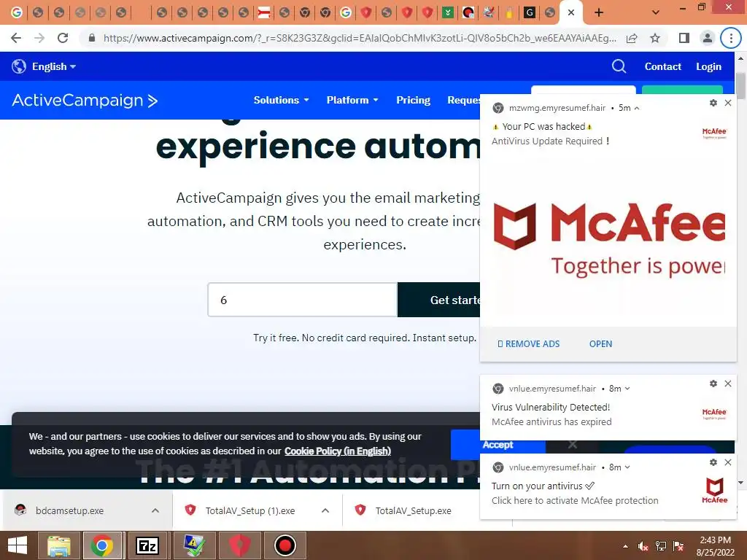This screenshot has height=560, width=747.
Task: Open File Explorer from taskbar
Action: pos(59,545)
